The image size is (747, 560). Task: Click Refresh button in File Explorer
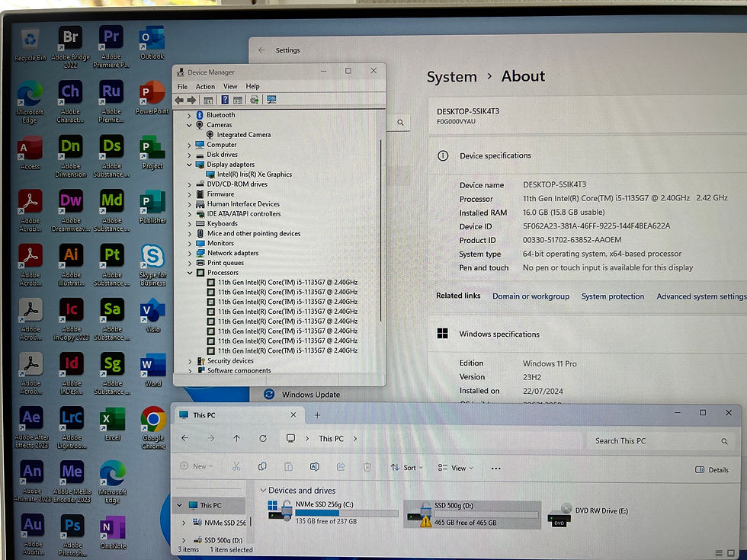tap(263, 439)
